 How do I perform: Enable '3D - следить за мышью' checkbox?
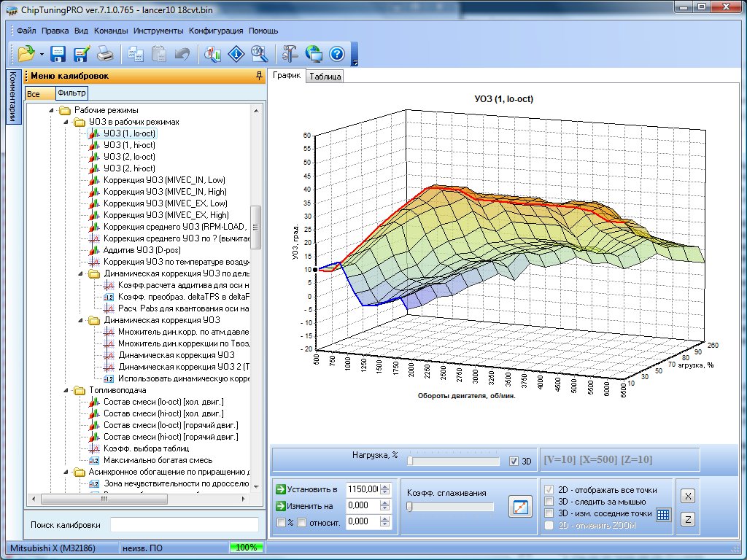(549, 502)
